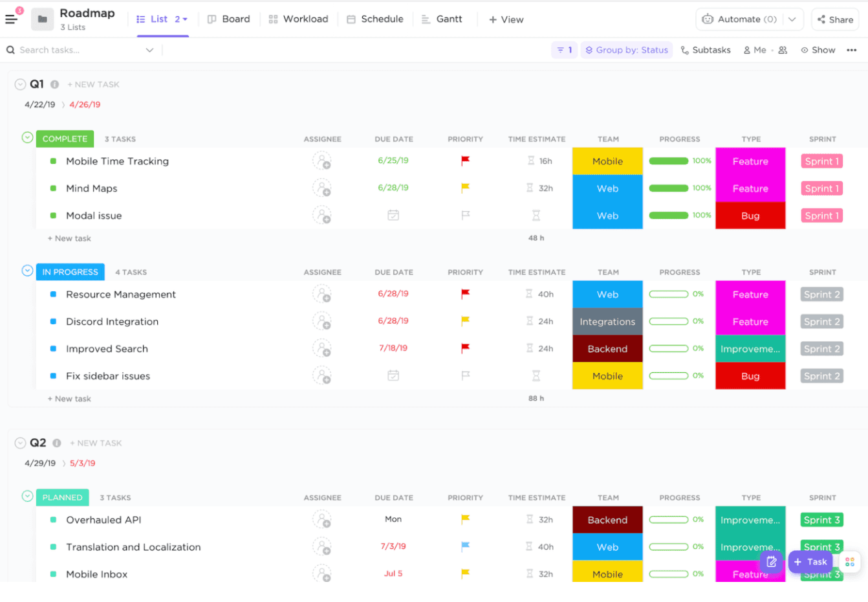Assign someone to Mobile Time Tracking
This screenshot has height=602, width=868.
[322, 161]
